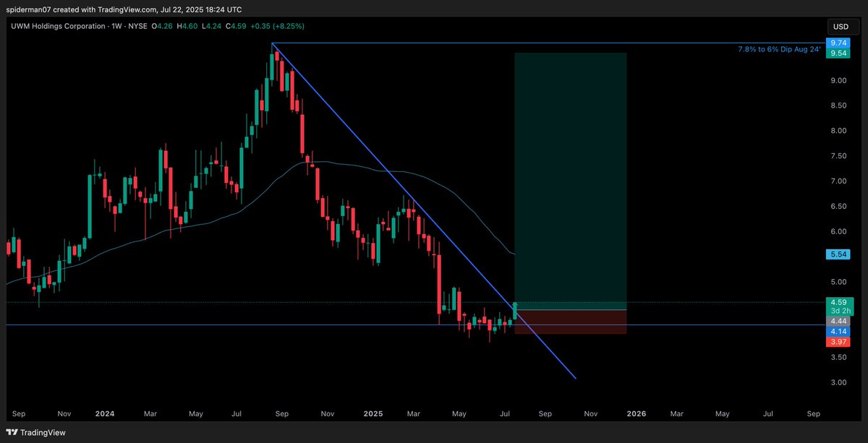Viewport: 868px width, 443px height.
Task: Click the 5.54 moving average label
Action: click(x=839, y=254)
